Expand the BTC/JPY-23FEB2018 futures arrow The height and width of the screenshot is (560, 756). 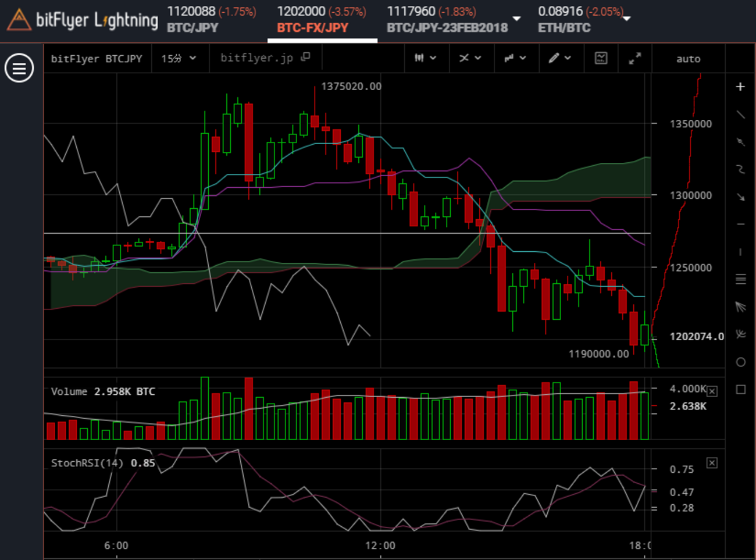pos(516,19)
